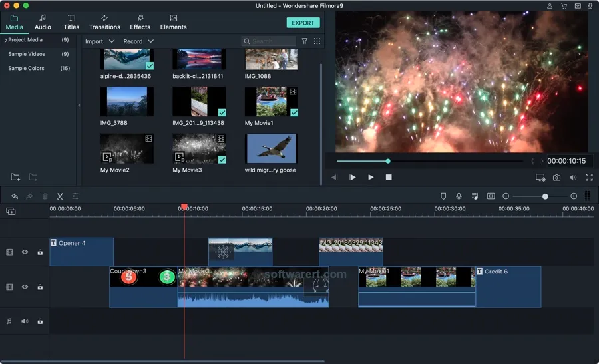Switch to the Transitions tab
This screenshot has height=364, width=599.
pos(104,22)
